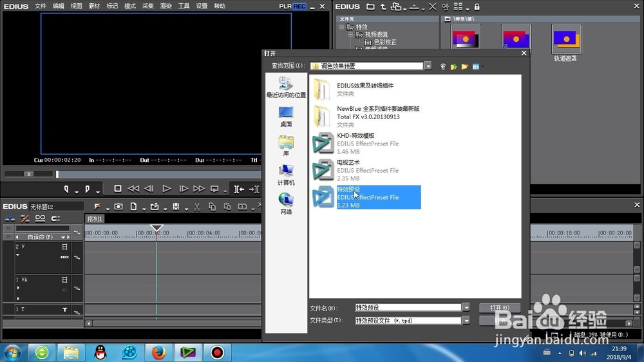Viewport: 644px width, 362px height.
Task: Click the rewind button in player
Action: pos(133,189)
